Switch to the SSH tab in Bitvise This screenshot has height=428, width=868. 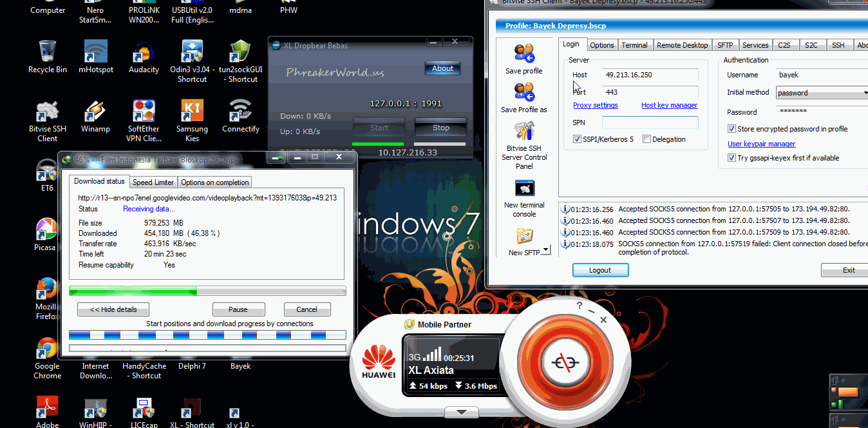point(838,45)
